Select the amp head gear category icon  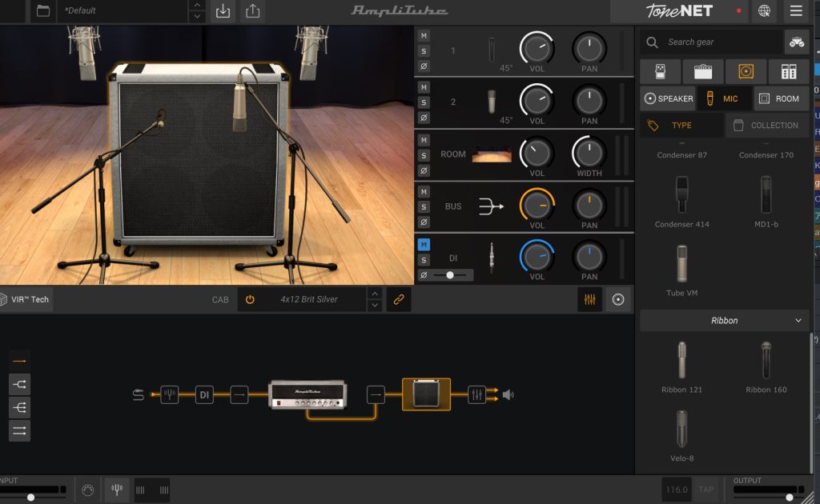tap(703, 71)
